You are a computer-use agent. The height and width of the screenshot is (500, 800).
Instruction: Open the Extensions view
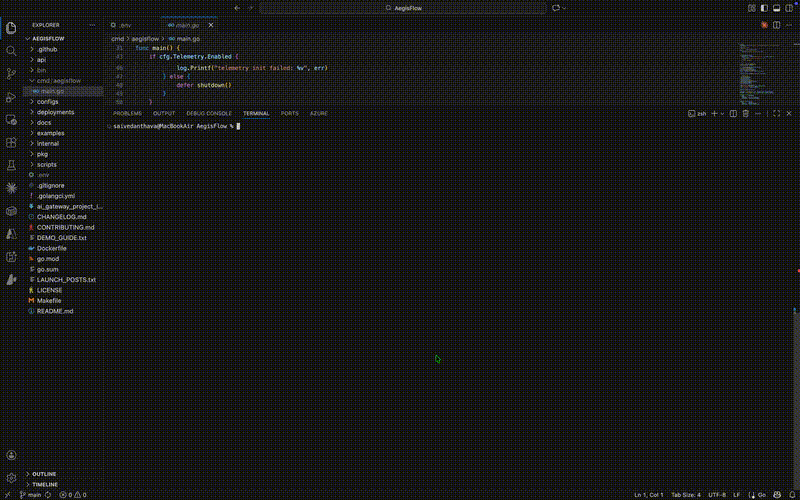11,142
